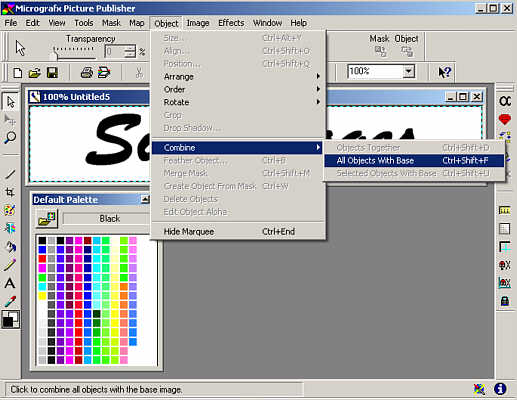The image size is (517, 400).
Task: Pick the pure blue swatch in first column
Action: tap(42, 249)
